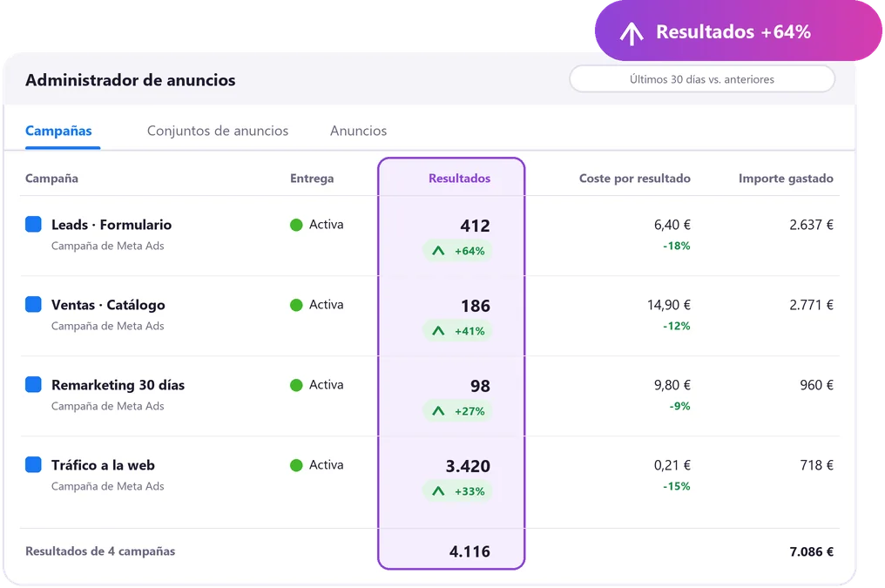This screenshot has height=588, width=885.
Task: Open the Ventas · Catálogo campaign
Action: (x=108, y=305)
